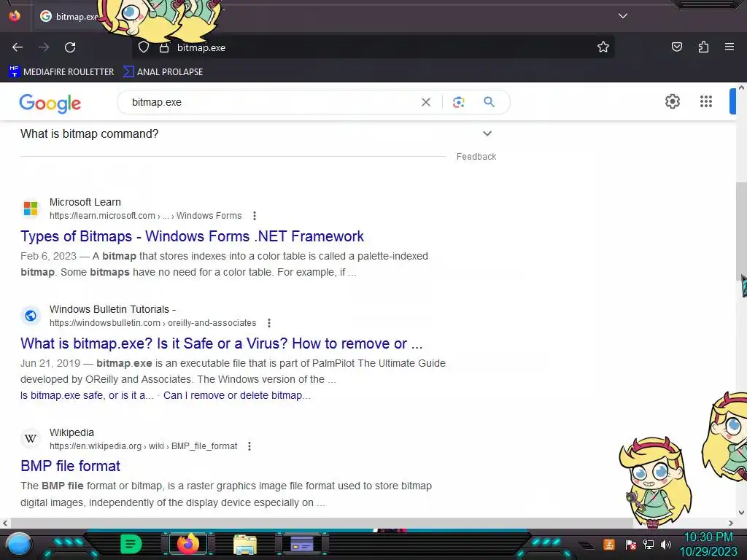
Task: Click the 'Wikipedia' site name text
Action: 71,432
